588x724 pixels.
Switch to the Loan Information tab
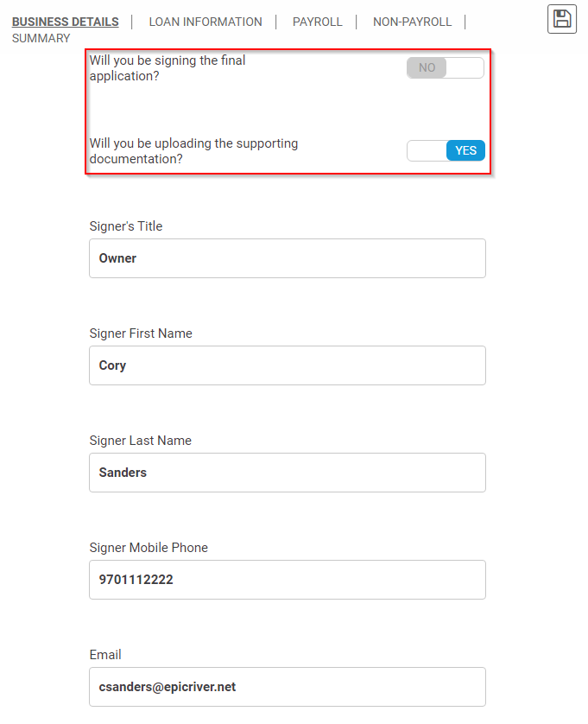pos(205,22)
